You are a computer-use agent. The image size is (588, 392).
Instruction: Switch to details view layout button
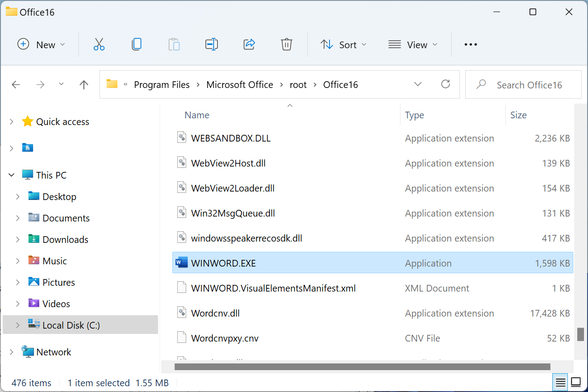560,382
